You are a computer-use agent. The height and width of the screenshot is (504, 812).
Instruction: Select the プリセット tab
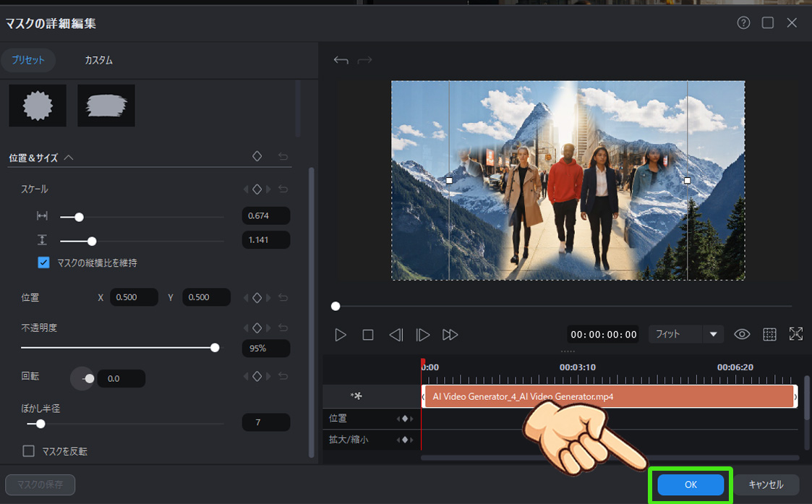tap(28, 61)
